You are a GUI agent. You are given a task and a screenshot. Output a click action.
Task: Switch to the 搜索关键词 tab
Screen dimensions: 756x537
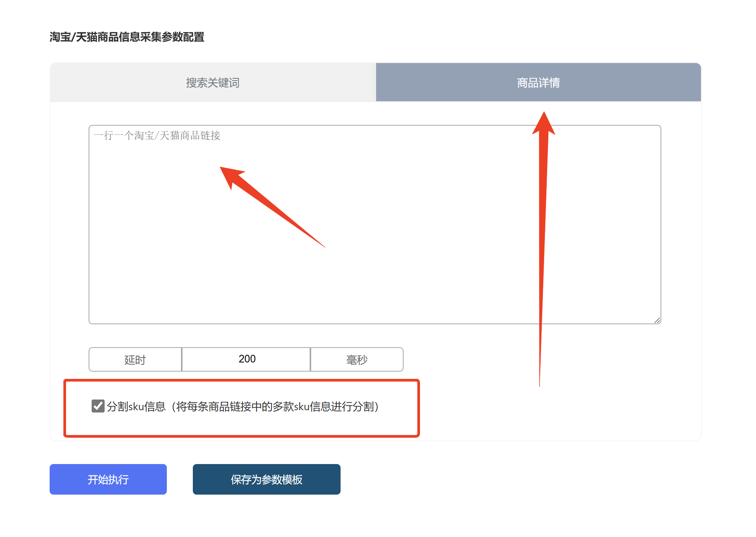point(213,82)
